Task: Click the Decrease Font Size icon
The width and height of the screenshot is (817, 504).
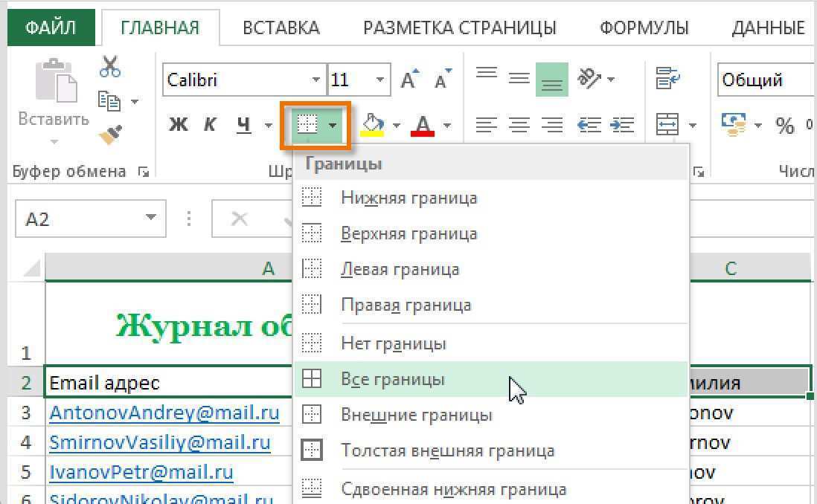Action: 440,78
